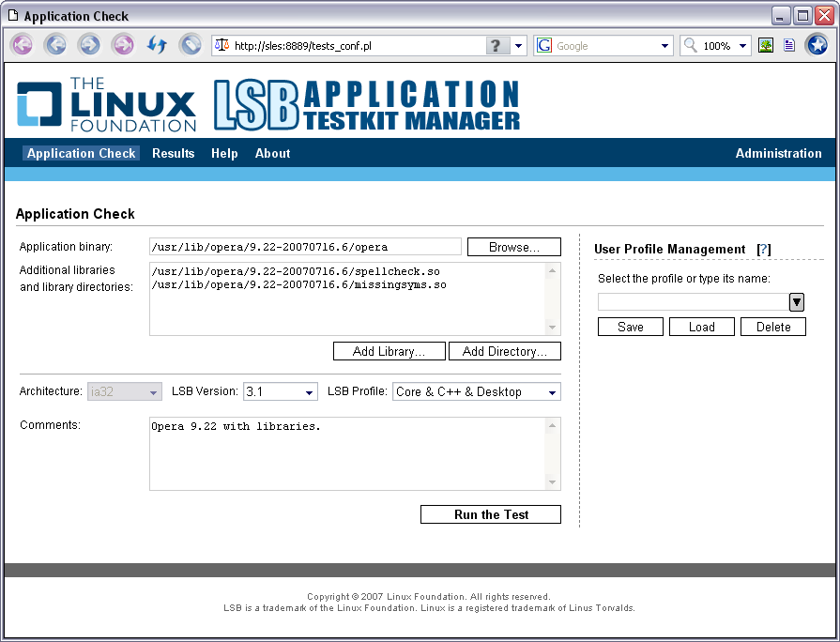The height and width of the screenshot is (642, 840).
Task: Click libraries box scroll-up arrow
Action: [552, 270]
